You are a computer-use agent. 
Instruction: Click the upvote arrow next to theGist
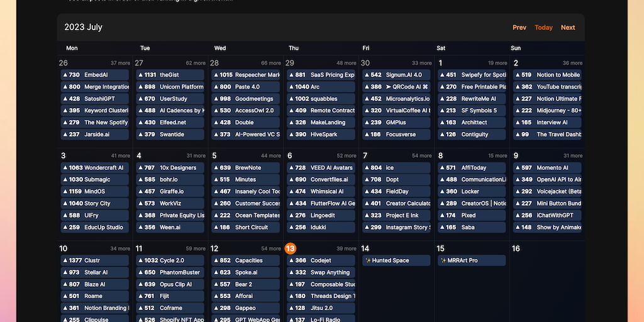point(140,75)
